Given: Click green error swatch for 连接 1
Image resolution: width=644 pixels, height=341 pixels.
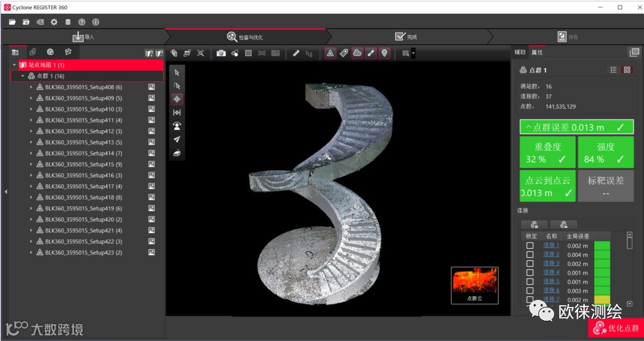Looking at the screenshot, I should (602, 246).
